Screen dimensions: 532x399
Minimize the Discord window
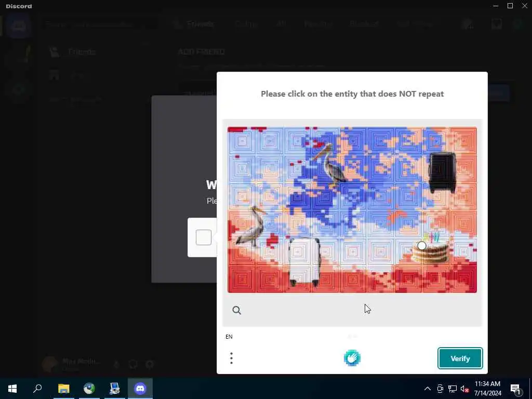[496, 6]
